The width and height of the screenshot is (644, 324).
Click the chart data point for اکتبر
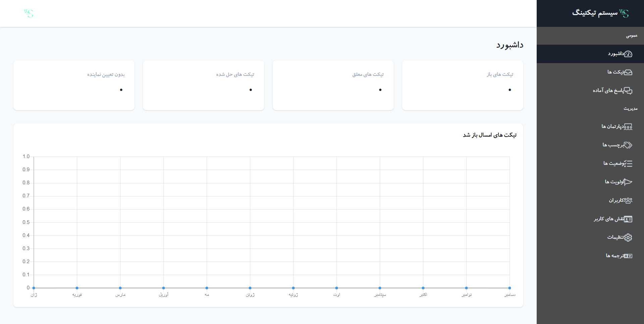(x=423, y=288)
